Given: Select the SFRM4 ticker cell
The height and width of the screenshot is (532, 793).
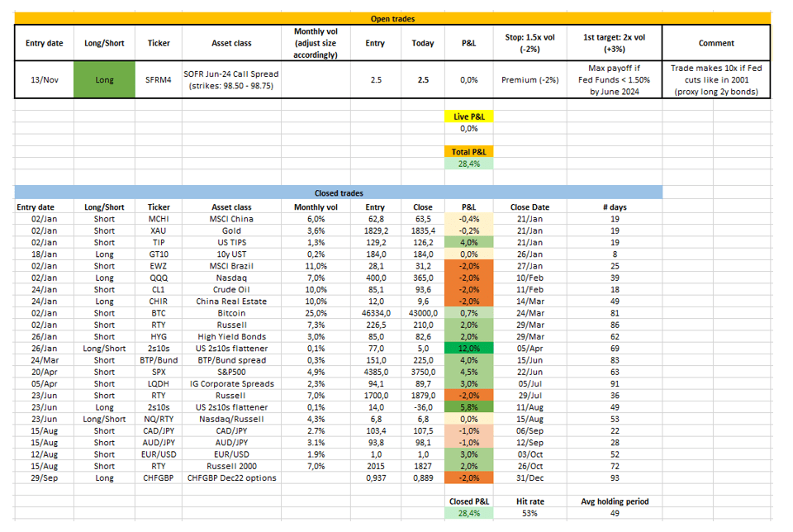Looking at the screenshot, I should (159, 80).
